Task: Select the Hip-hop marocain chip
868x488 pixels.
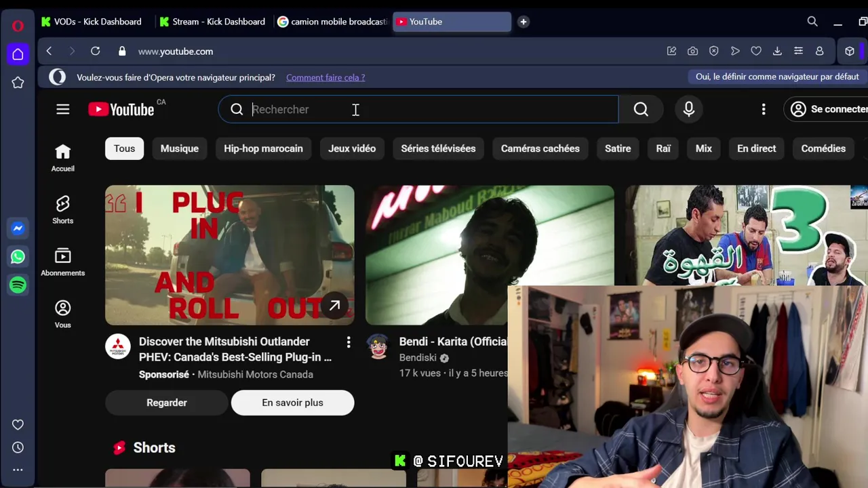Action: pyautogui.click(x=263, y=148)
